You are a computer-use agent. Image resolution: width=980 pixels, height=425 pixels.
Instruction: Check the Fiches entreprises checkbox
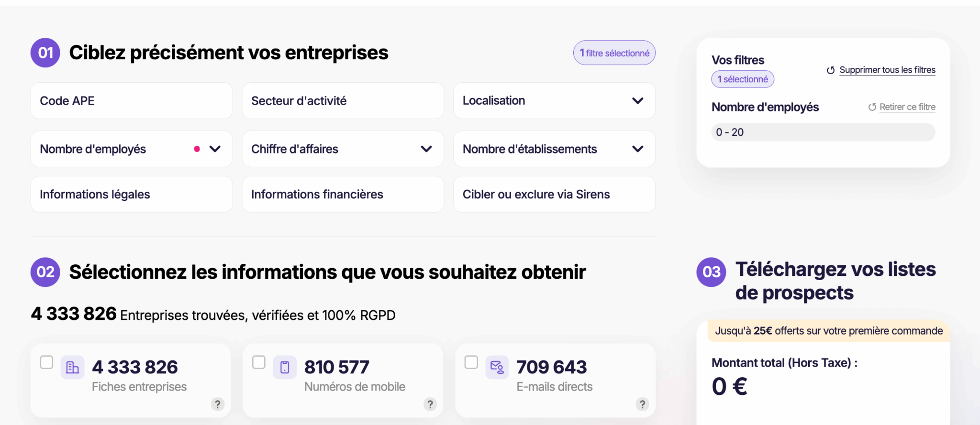[x=46, y=362]
